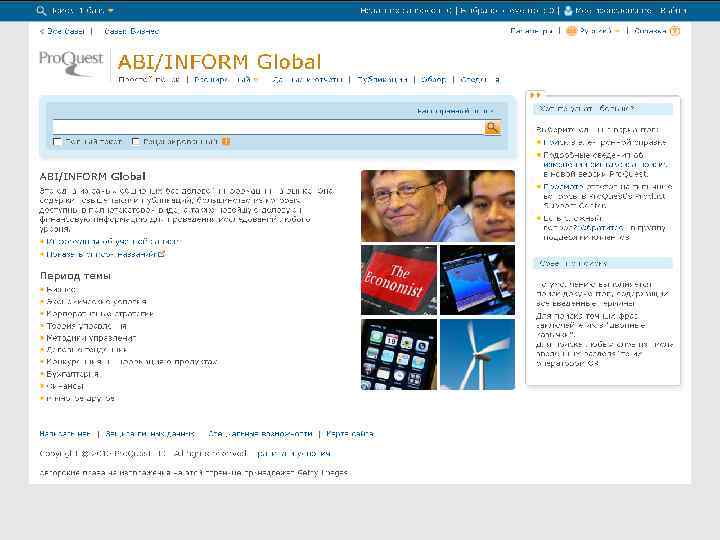Select Теория управления topic
The image size is (720, 540).
pyautogui.click(x=86, y=326)
